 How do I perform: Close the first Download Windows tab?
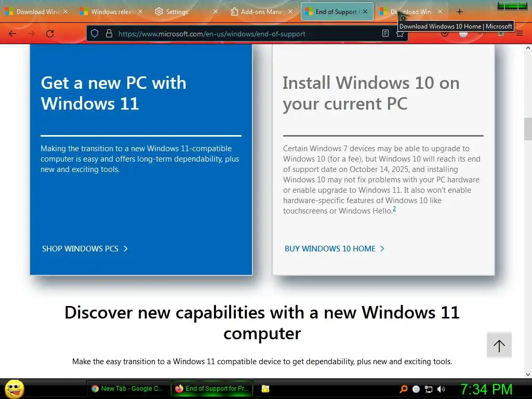tap(65, 11)
